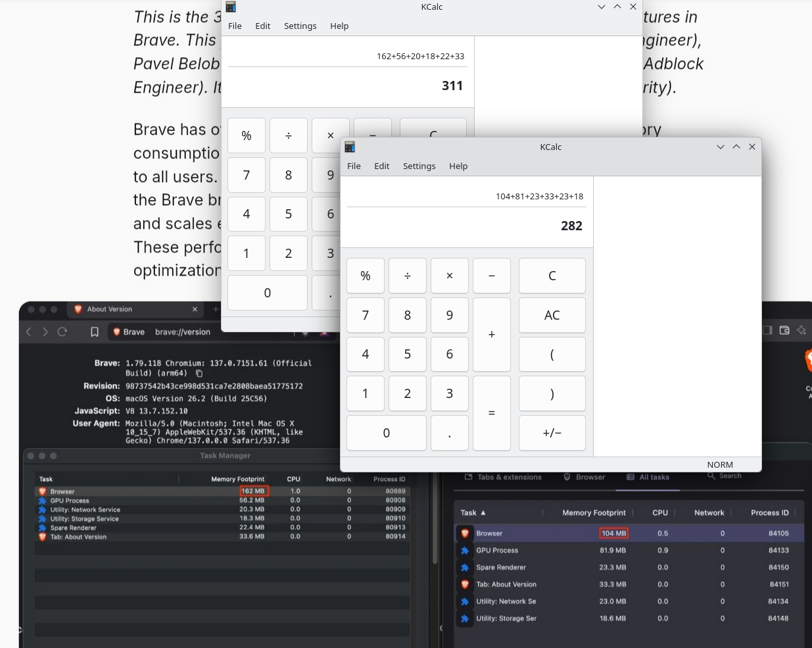812x648 pixels.
Task: Sort by Task column header with the sort arrow
Action: pyautogui.click(x=473, y=512)
